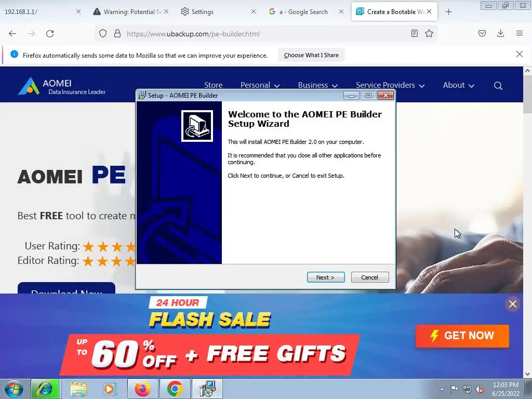Select the AOMEI setup installer taskbar icon
532x399 pixels.
tap(207, 389)
